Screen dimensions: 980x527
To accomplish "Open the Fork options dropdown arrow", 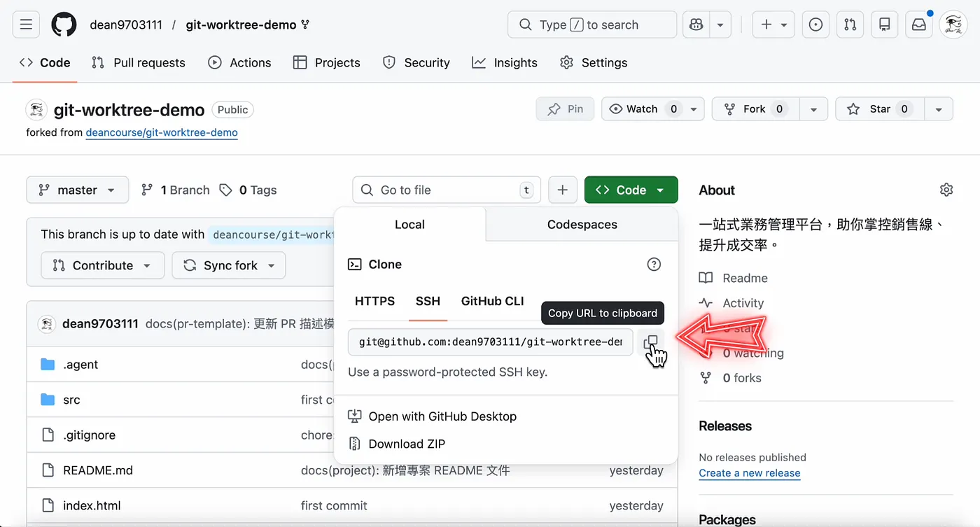I will 813,109.
